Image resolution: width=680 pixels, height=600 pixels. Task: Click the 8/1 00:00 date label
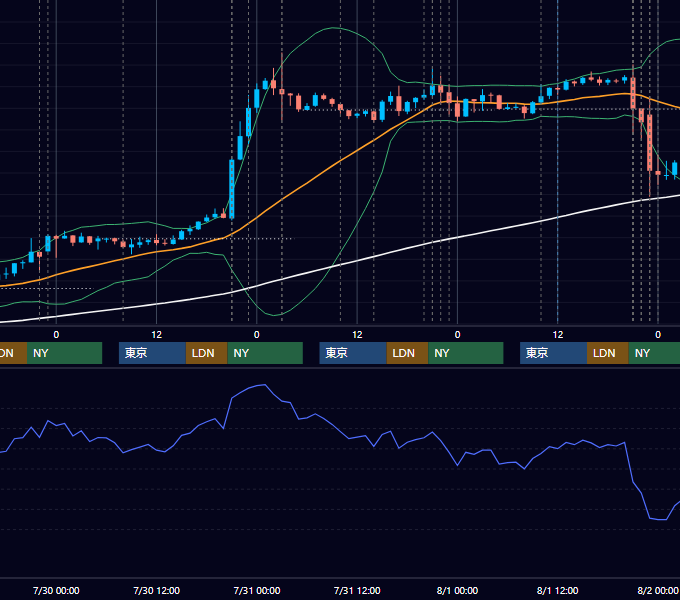457,590
